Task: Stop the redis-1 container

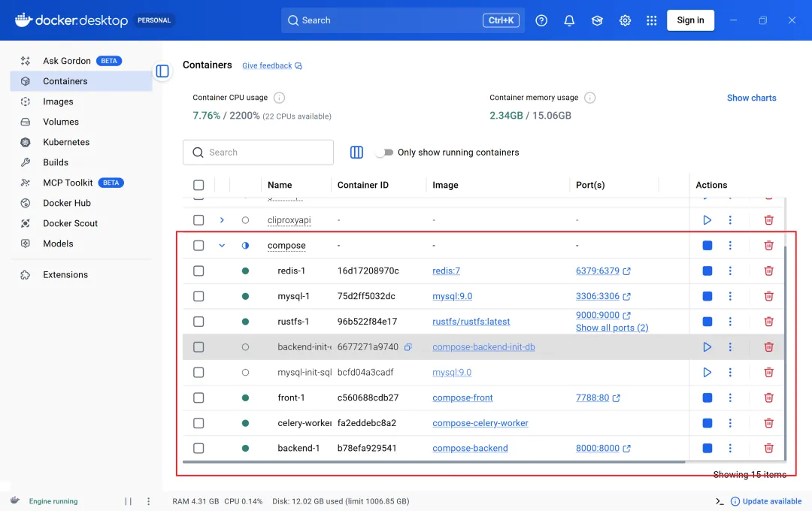Action: coord(707,271)
